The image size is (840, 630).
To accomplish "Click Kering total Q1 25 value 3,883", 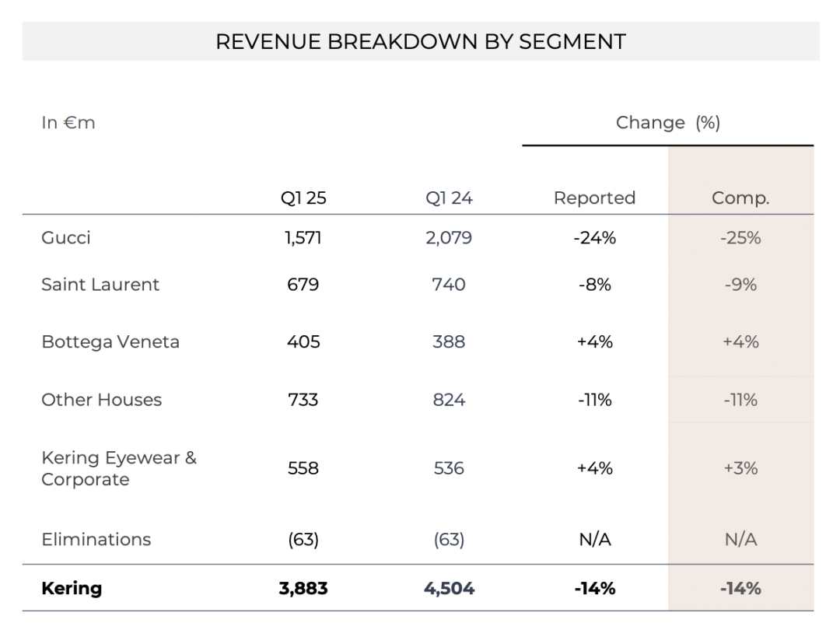I will point(303,588).
